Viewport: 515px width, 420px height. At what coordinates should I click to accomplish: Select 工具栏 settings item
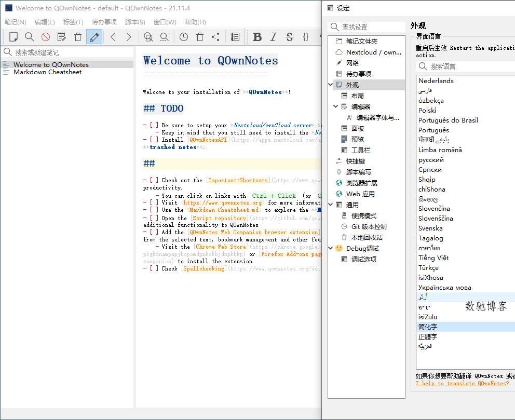coord(361,150)
